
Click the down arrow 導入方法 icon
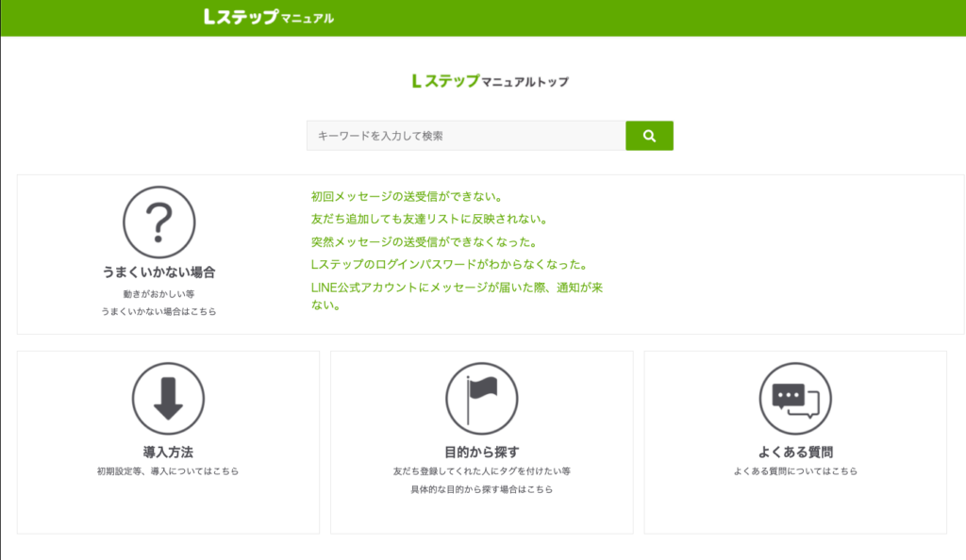click(x=168, y=398)
